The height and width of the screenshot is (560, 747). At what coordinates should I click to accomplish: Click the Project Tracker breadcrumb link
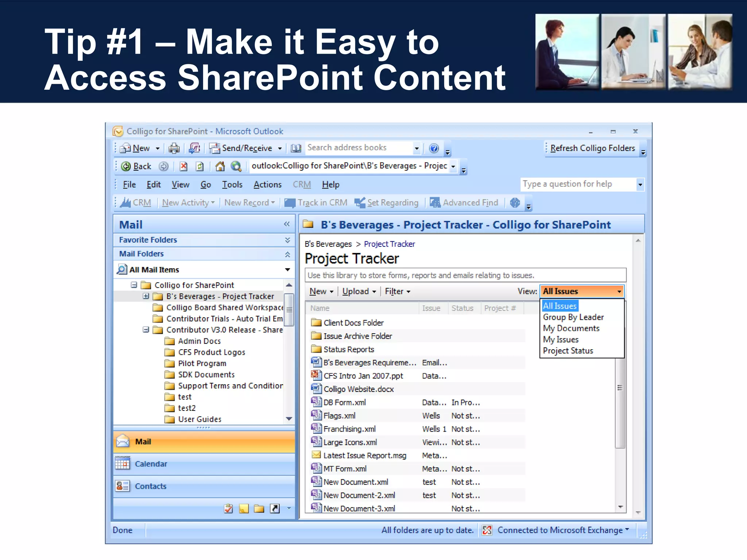click(390, 244)
